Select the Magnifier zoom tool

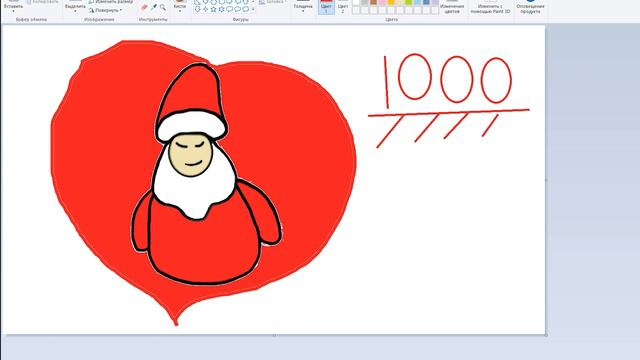pyautogui.click(x=162, y=7)
